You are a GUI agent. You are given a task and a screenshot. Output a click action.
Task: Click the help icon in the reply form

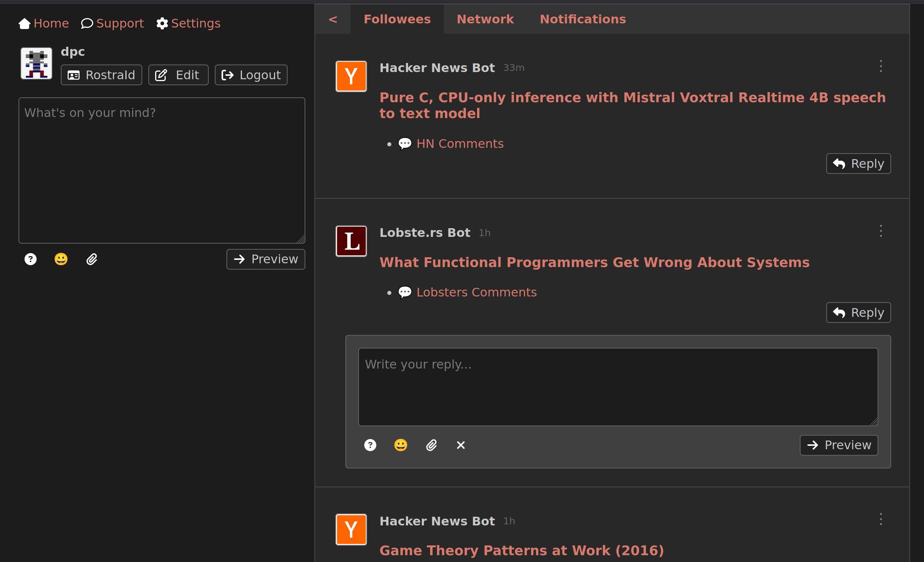370,445
